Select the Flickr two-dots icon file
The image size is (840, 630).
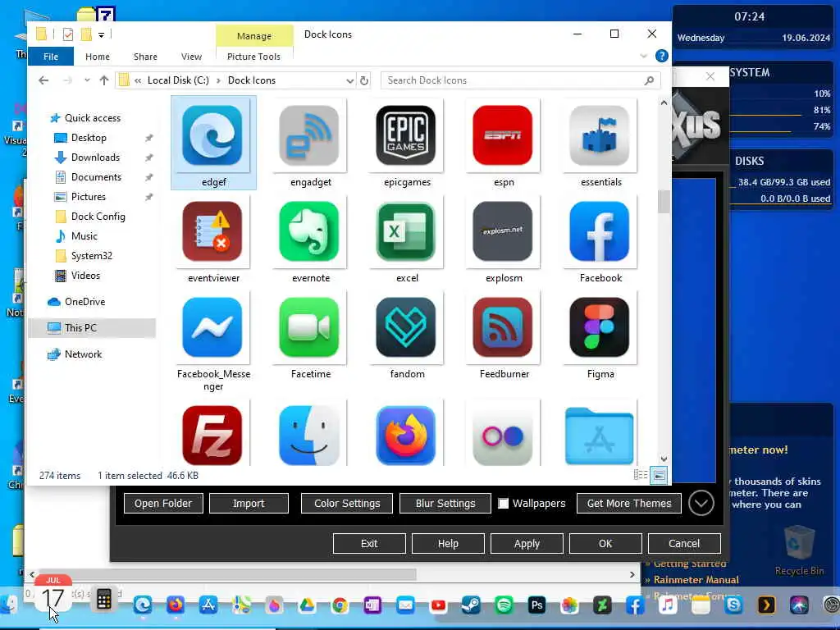(503, 435)
